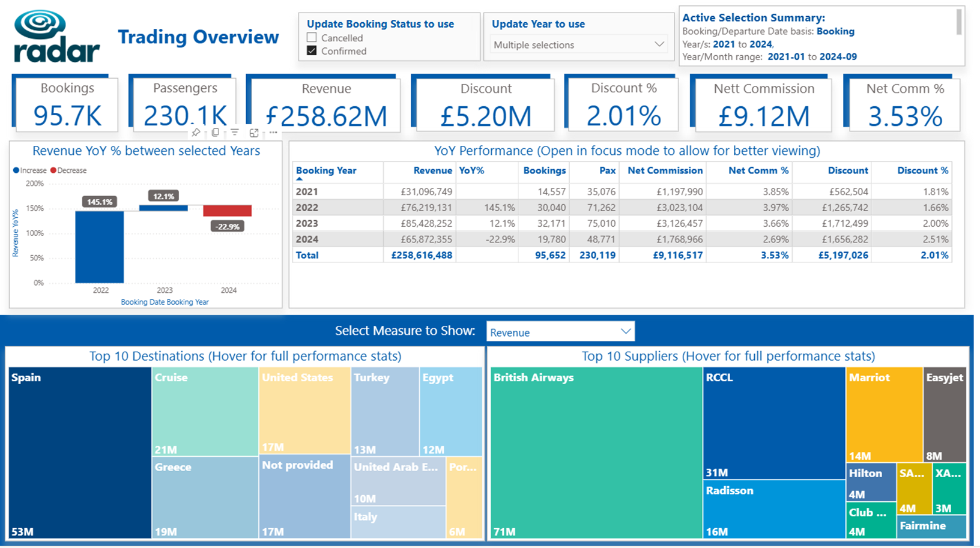Sort table by Net Commission header
980x548 pixels.
coord(665,170)
